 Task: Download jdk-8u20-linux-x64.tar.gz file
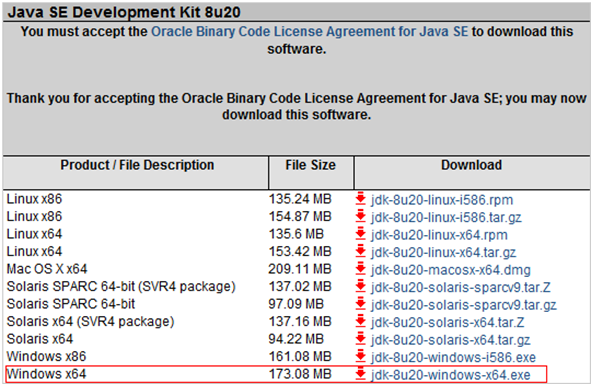[443, 252]
